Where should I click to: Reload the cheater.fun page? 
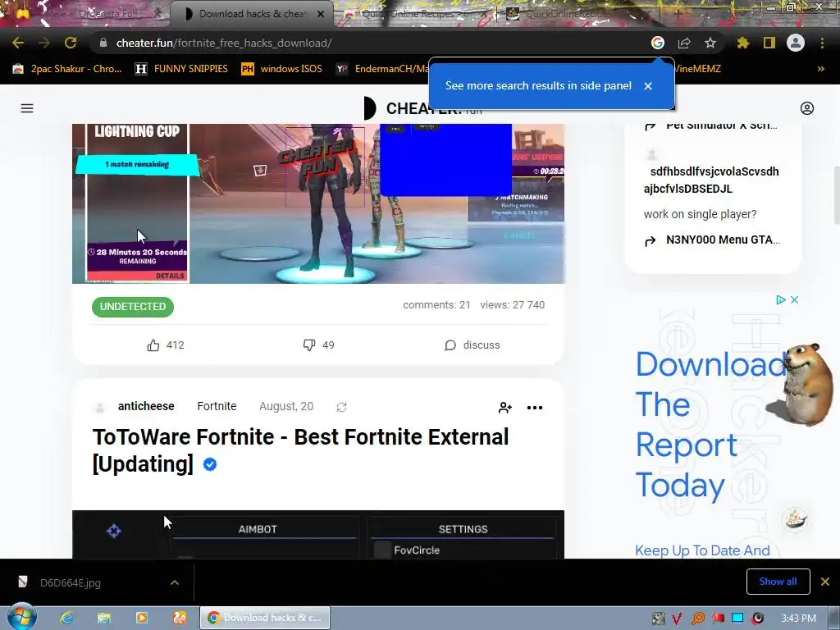(x=71, y=43)
